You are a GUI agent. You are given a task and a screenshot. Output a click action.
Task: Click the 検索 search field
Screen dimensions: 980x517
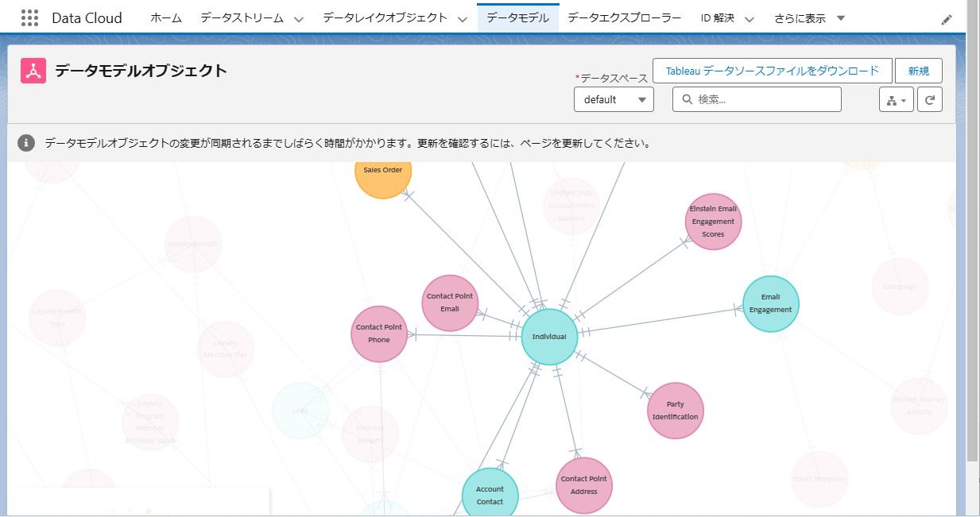[x=757, y=99]
